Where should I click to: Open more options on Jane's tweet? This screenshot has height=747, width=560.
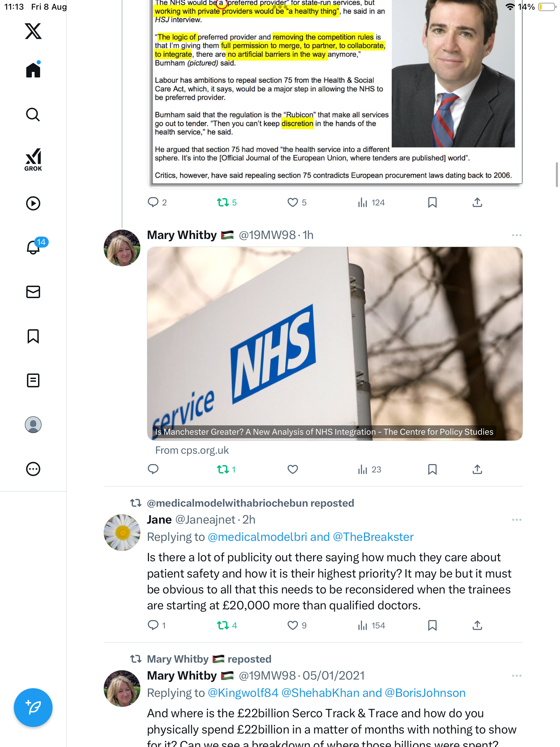516,520
